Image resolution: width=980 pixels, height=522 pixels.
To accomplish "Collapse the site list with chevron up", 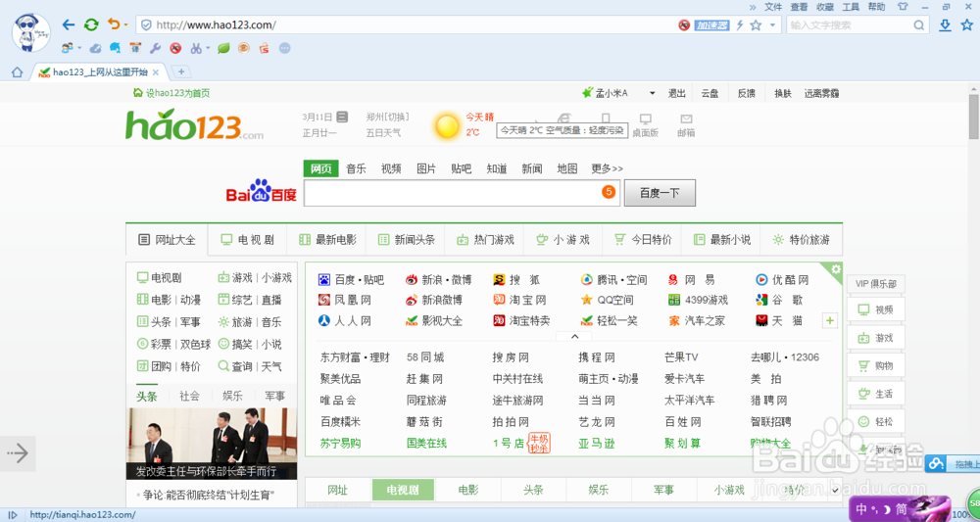I will point(573,336).
